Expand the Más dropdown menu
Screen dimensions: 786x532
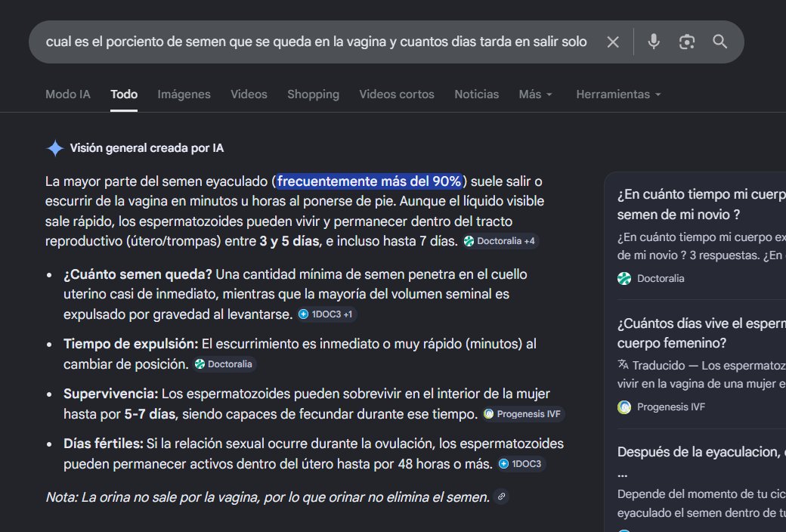535,94
